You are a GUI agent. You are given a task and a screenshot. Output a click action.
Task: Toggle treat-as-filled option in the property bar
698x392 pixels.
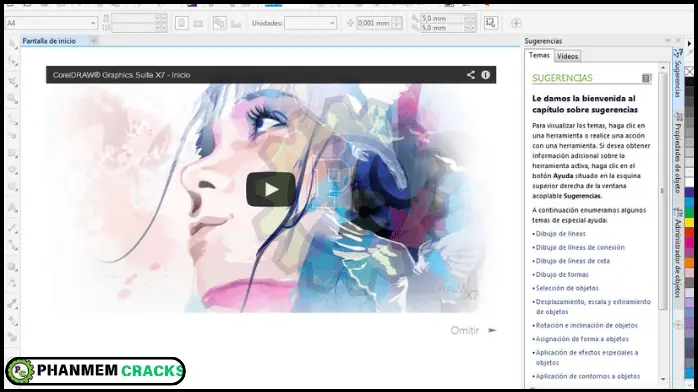click(490, 23)
